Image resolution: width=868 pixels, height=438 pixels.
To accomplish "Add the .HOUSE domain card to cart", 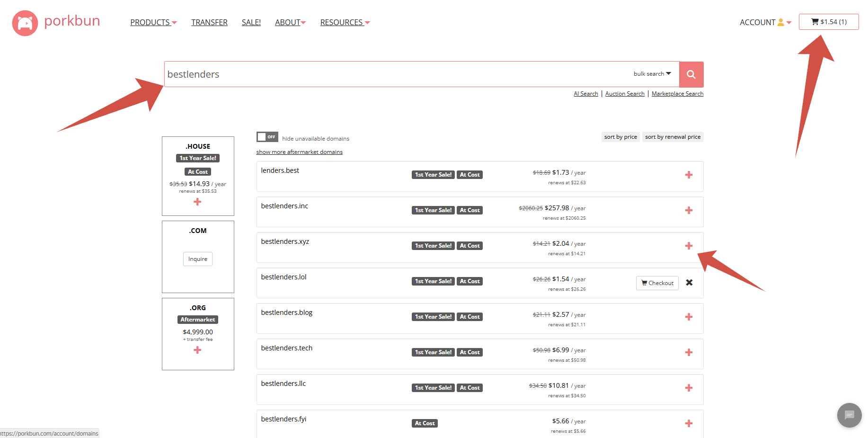I will pos(197,202).
